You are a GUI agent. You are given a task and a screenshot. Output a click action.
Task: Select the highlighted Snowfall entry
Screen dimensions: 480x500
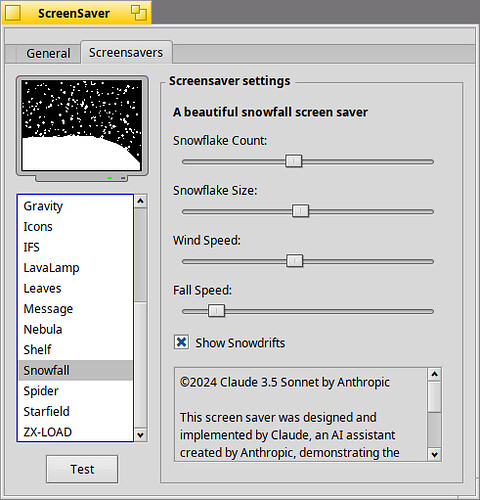76,370
